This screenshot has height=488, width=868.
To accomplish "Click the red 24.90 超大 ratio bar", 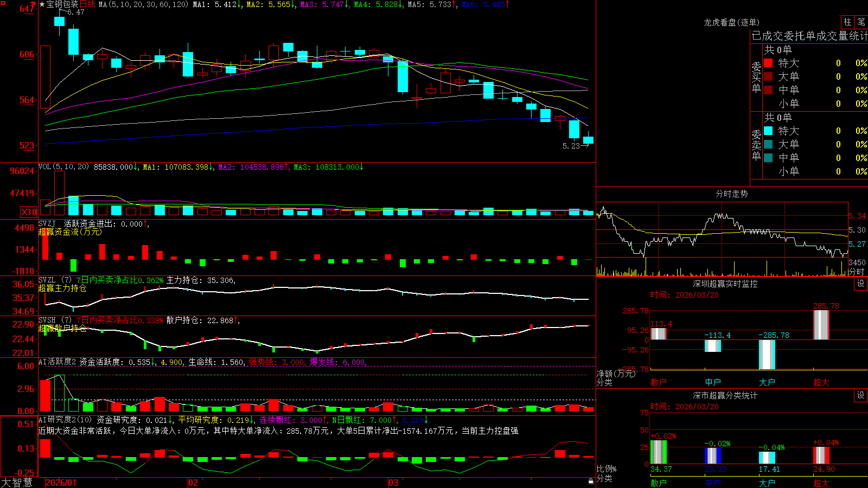I will click(x=821, y=455).
